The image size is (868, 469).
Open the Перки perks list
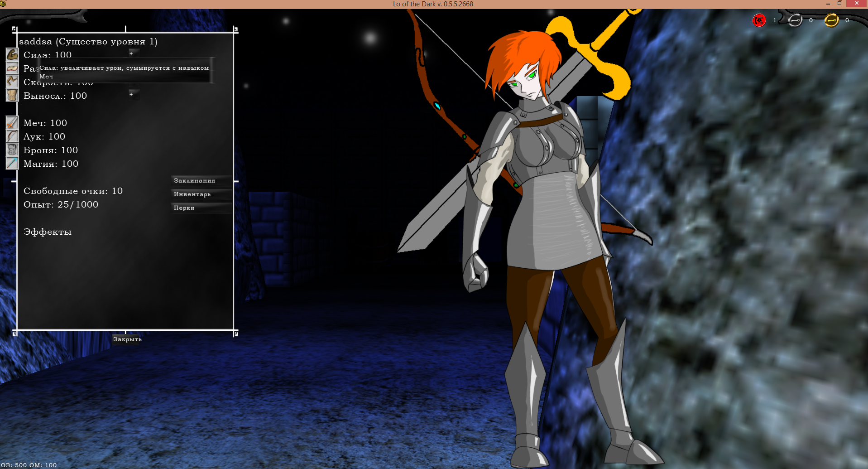pyautogui.click(x=201, y=208)
